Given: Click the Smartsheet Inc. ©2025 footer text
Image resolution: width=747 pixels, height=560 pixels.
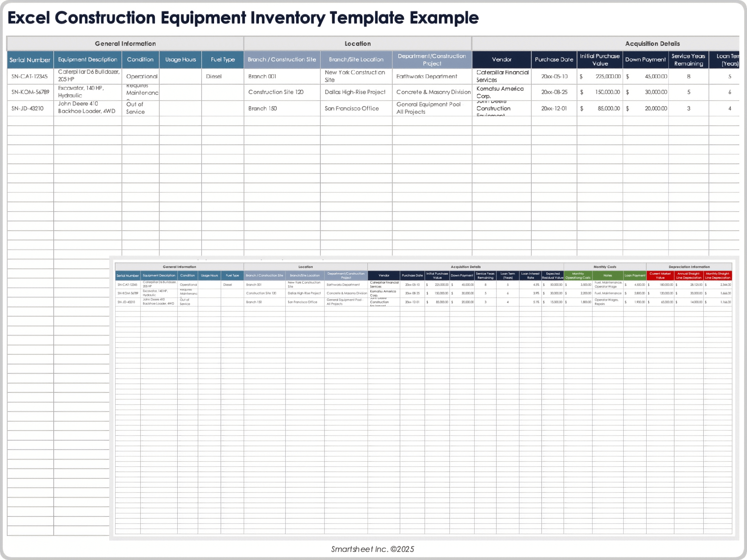Looking at the screenshot, I should [372, 549].
